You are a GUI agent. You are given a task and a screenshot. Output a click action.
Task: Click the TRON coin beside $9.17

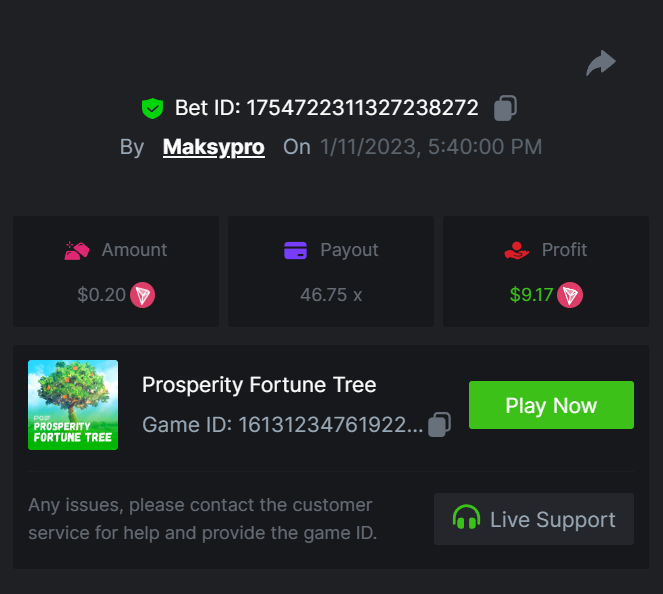pyautogui.click(x=571, y=295)
